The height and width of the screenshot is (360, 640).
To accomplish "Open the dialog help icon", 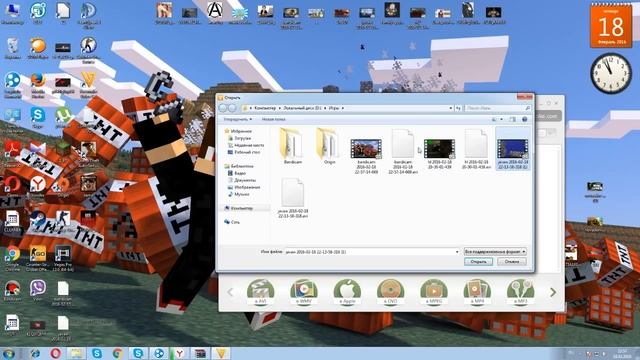I will pos(524,119).
